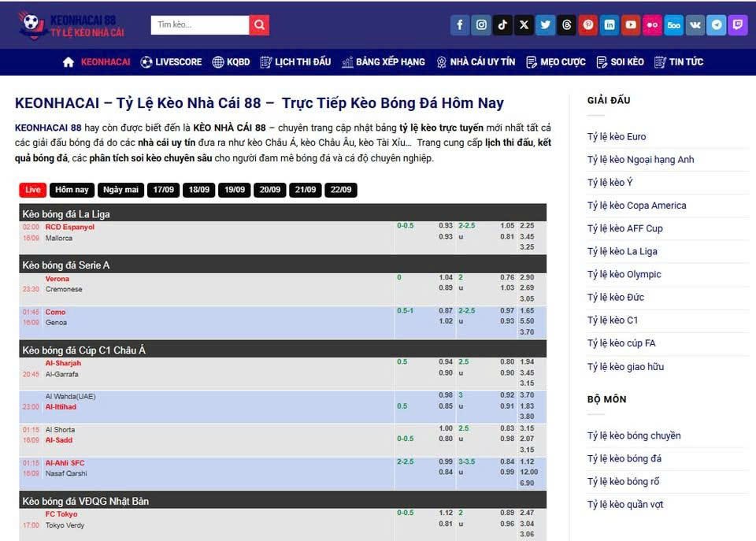Click the YouTube icon in header
Image resolution: width=756 pixels, height=541 pixels.
[x=631, y=25]
